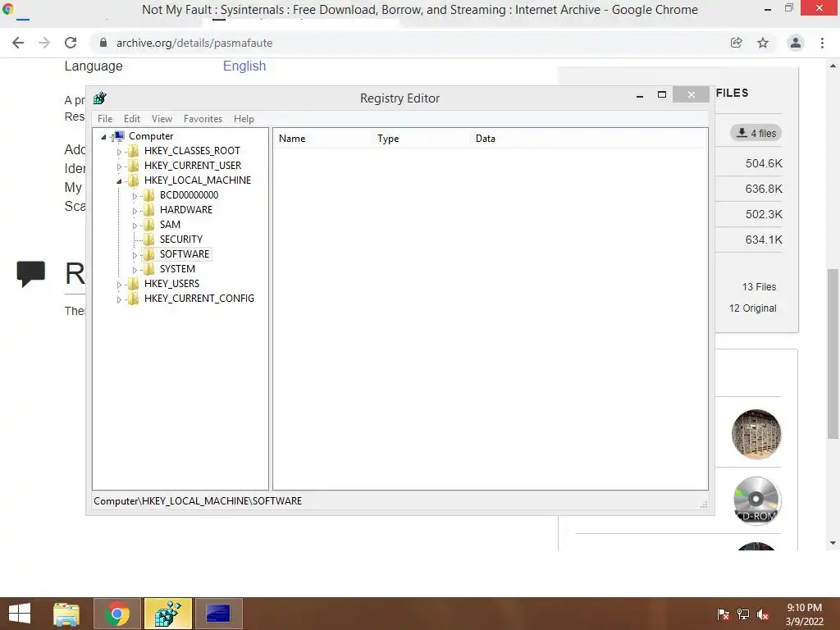
Task: Expand the SAM key
Action: click(x=135, y=226)
